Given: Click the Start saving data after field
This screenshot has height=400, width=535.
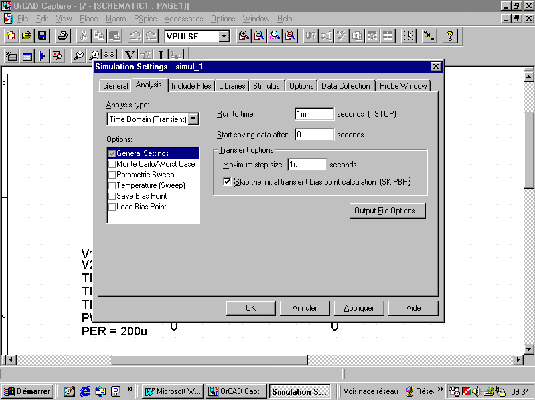Looking at the screenshot, I should (x=314, y=134).
